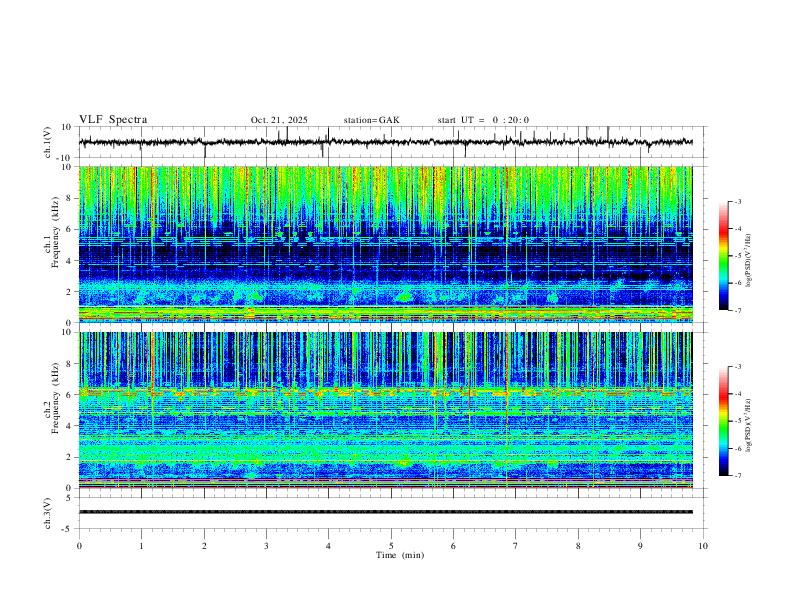This screenshot has width=792, height=612.
Task: Select the date "Oct. 21, 2025"
Action: [279, 120]
